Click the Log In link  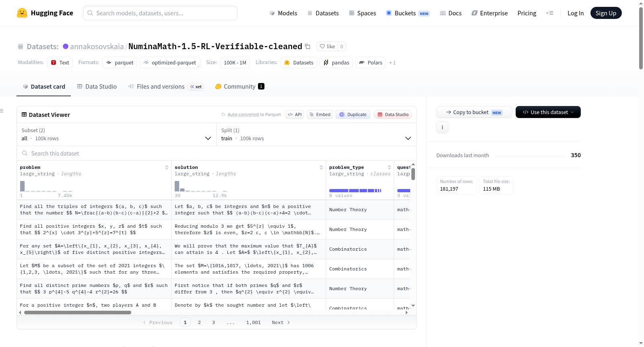576,13
